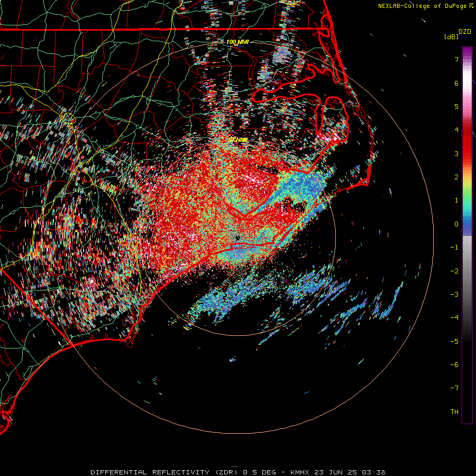
Task: Click the Differential Reflectivity KMHX caption text
Action: point(237,472)
